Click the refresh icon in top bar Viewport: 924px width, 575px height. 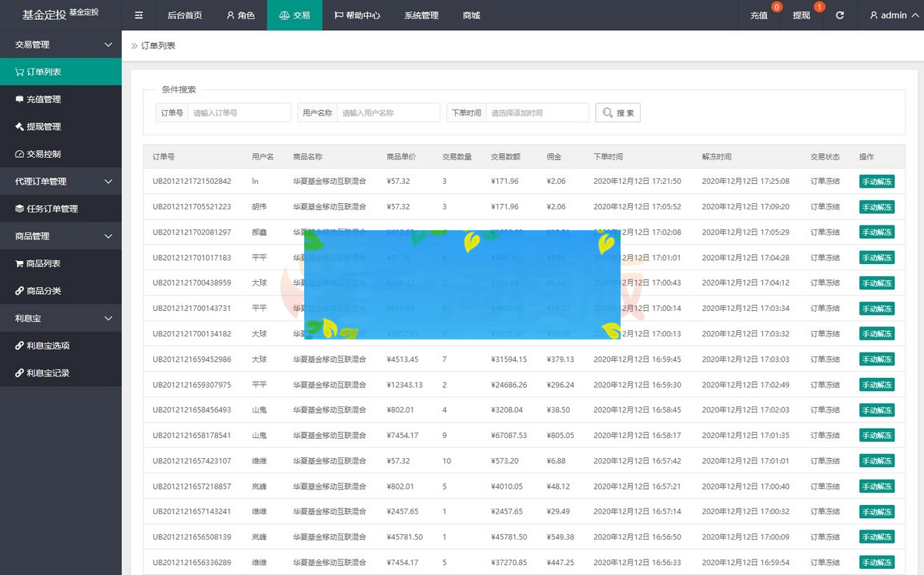839,15
